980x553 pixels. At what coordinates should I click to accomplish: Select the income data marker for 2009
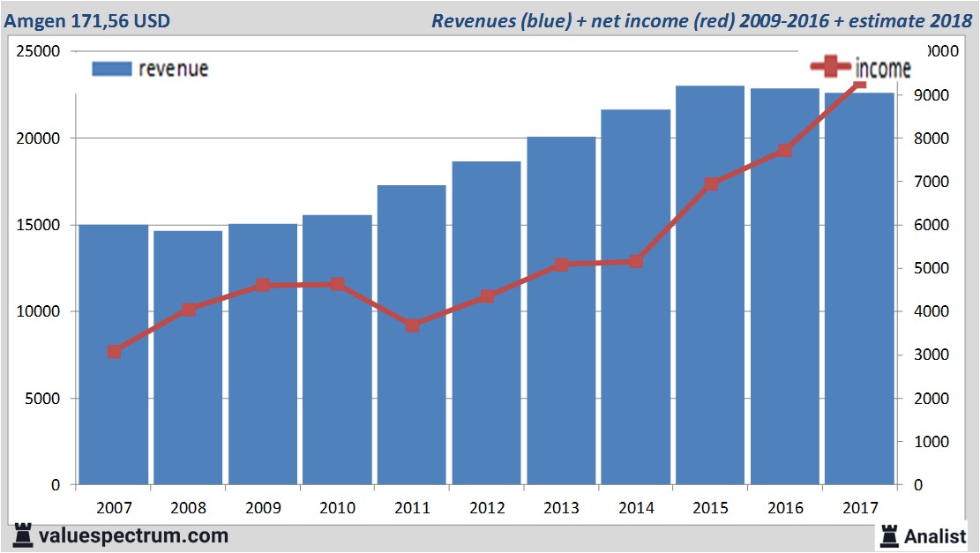263,285
